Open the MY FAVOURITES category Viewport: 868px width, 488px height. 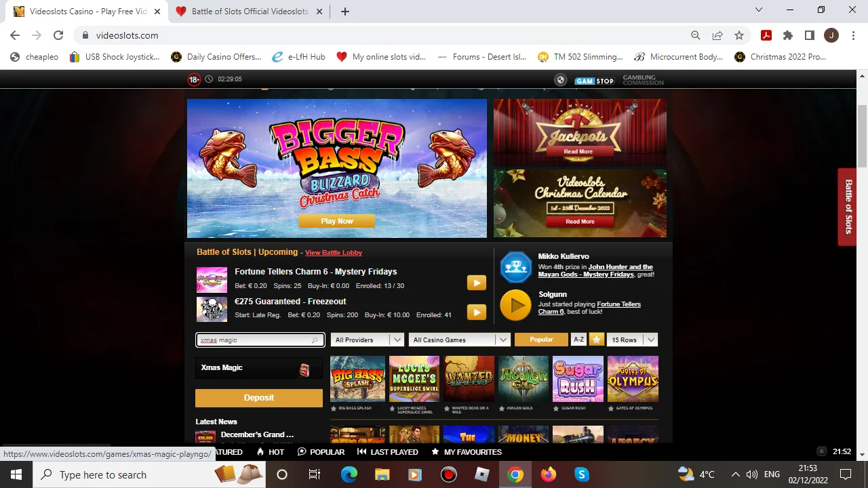pyautogui.click(x=466, y=452)
